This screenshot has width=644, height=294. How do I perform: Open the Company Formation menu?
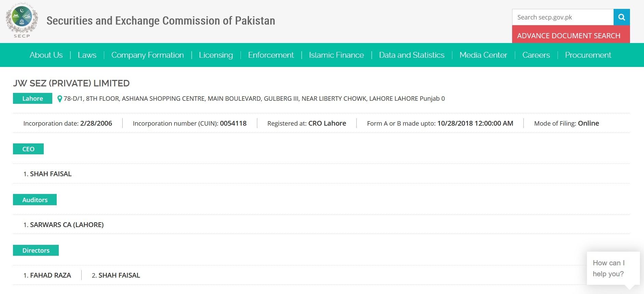(148, 55)
